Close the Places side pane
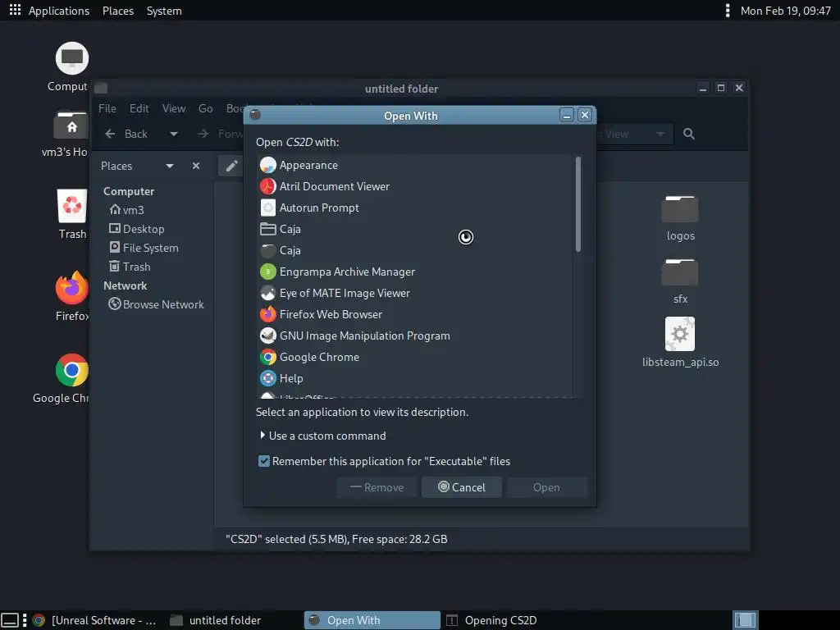Image resolution: width=840 pixels, height=630 pixels. [196, 166]
